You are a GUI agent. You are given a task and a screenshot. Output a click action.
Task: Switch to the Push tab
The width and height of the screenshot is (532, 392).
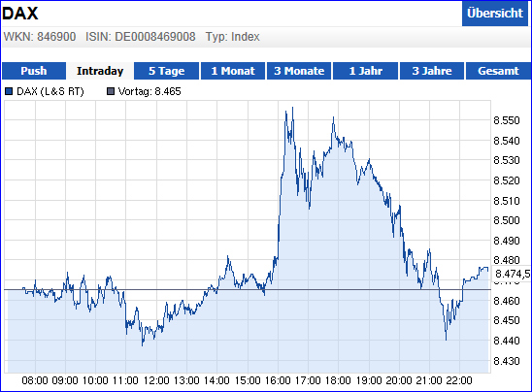point(34,71)
